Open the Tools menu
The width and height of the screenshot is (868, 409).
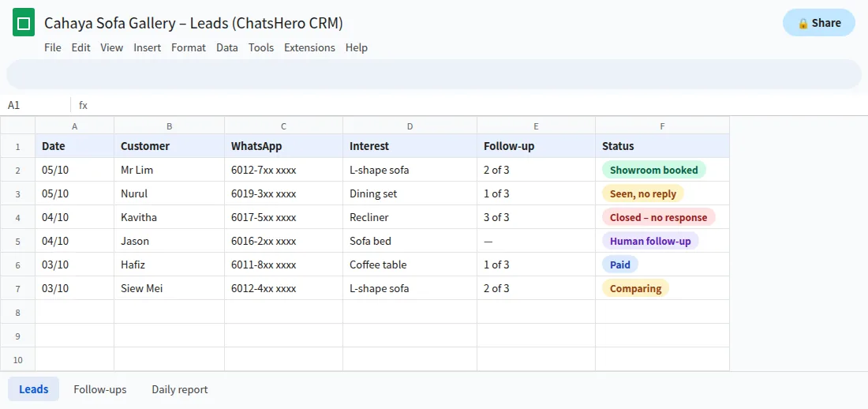point(261,47)
